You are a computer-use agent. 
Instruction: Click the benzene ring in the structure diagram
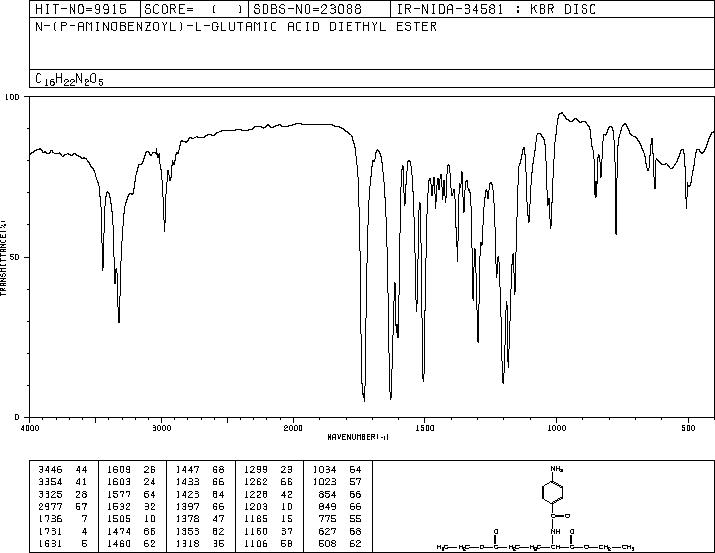point(553,492)
